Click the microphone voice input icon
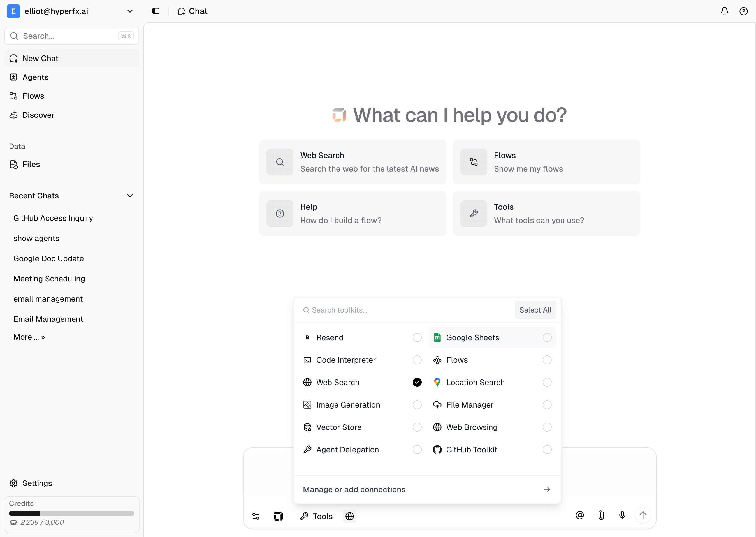Viewport: 756px width, 537px height. click(x=622, y=515)
